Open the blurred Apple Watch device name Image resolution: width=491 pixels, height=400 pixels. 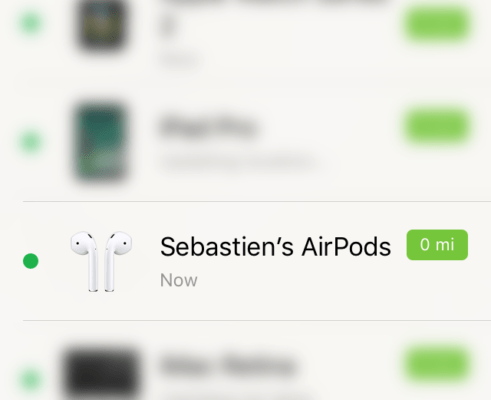point(169,27)
